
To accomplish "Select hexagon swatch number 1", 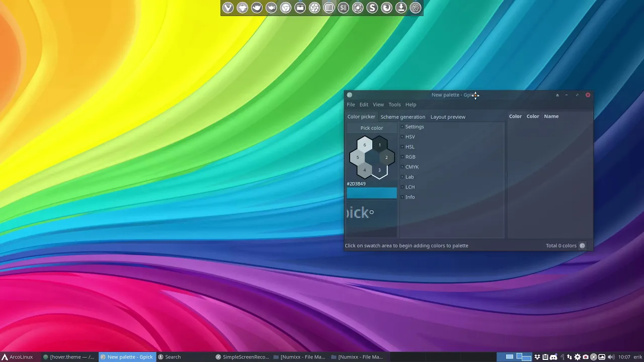I will pyautogui.click(x=379, y=145).
